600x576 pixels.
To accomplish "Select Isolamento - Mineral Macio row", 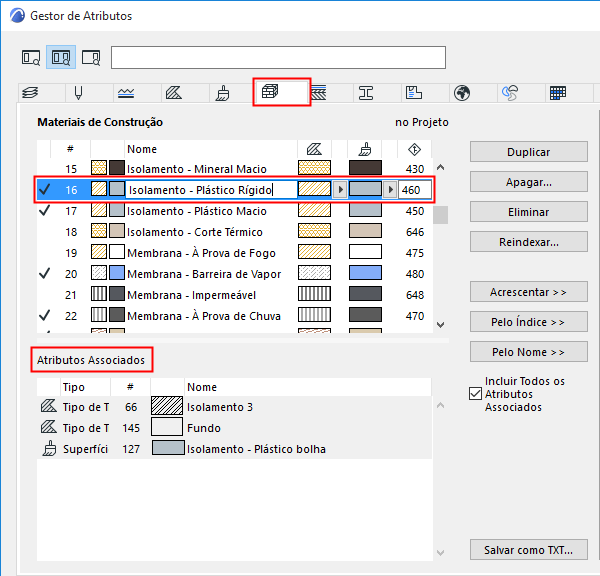I will [235, 169].
